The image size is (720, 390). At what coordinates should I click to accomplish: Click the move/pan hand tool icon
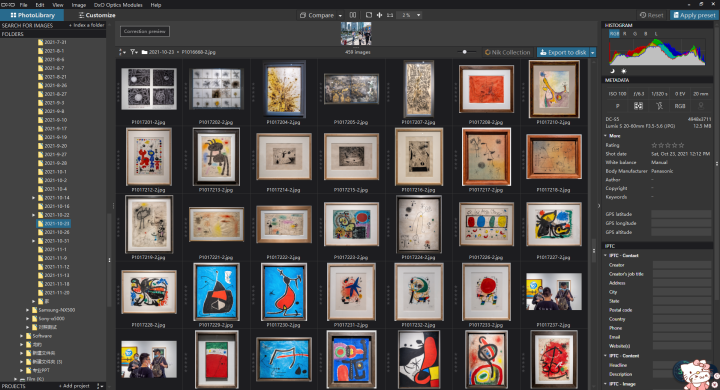click(x=379, y=15)
